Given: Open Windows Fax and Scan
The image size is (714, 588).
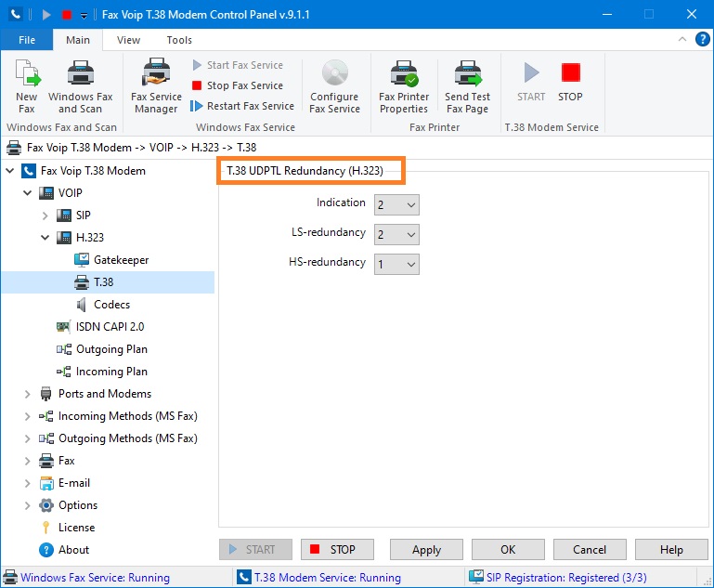Looking at the screenshot, I should (81, 86).
